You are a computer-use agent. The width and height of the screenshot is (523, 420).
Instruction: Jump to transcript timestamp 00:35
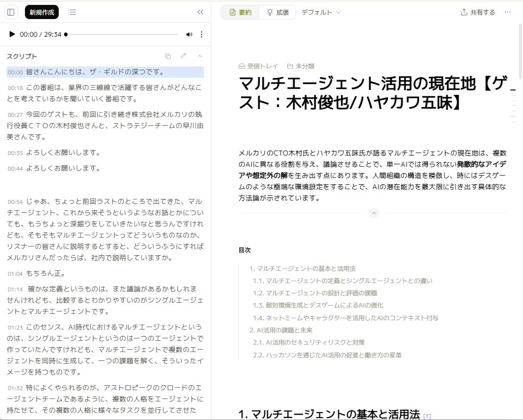click(x=15, y=154)
